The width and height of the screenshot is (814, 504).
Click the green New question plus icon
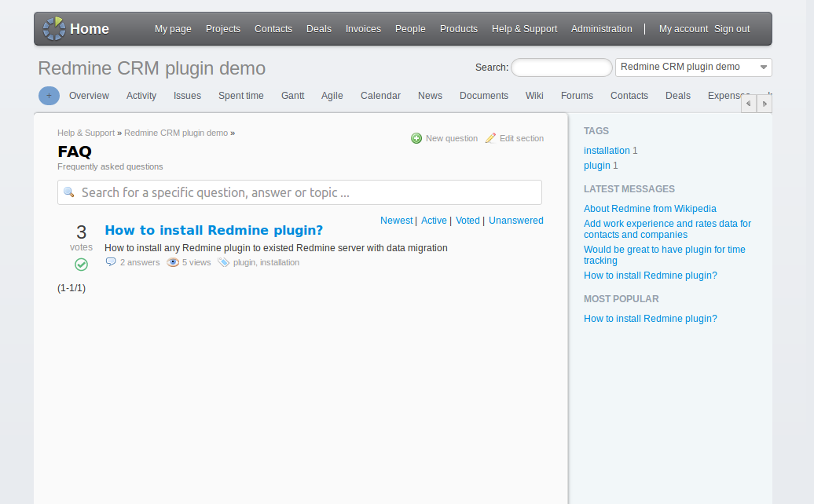416,138
